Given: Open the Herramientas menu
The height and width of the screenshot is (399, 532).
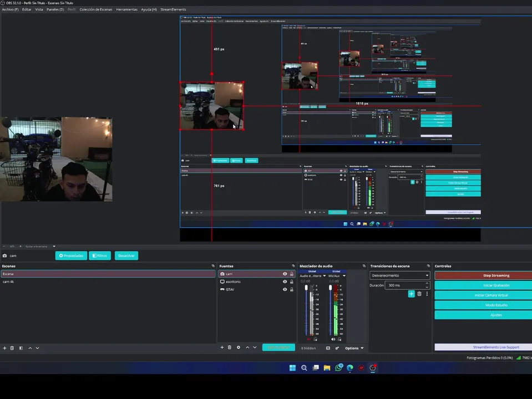Looking at the screenshot, I should (x=126, y=9).
